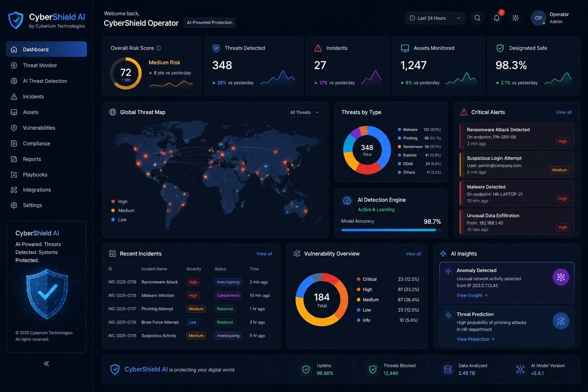Screen dimensions: 588x392
Task: Click the Overall Risk Score info icon
Action: pos(158,48)
